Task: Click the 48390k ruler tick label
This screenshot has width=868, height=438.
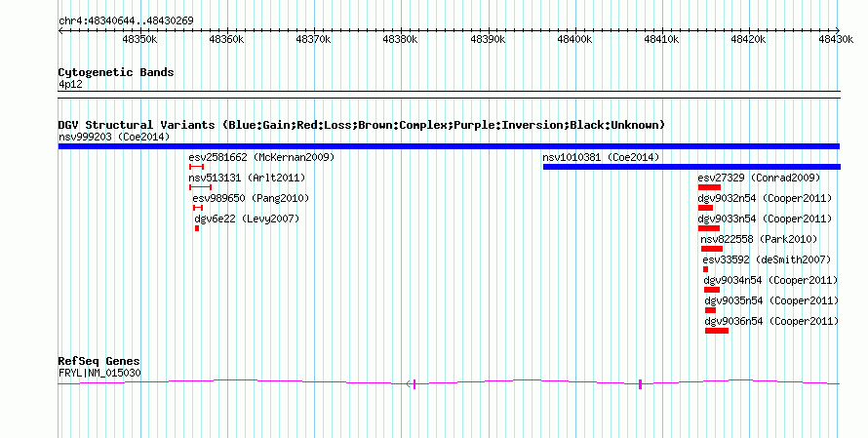Action: pyautogui.click(x=488, y=39)
